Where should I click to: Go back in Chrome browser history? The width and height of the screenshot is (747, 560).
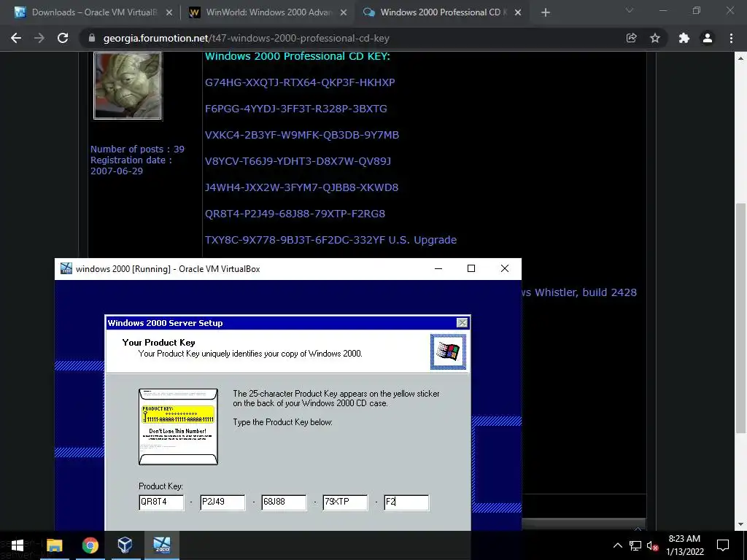click(16, 38)
